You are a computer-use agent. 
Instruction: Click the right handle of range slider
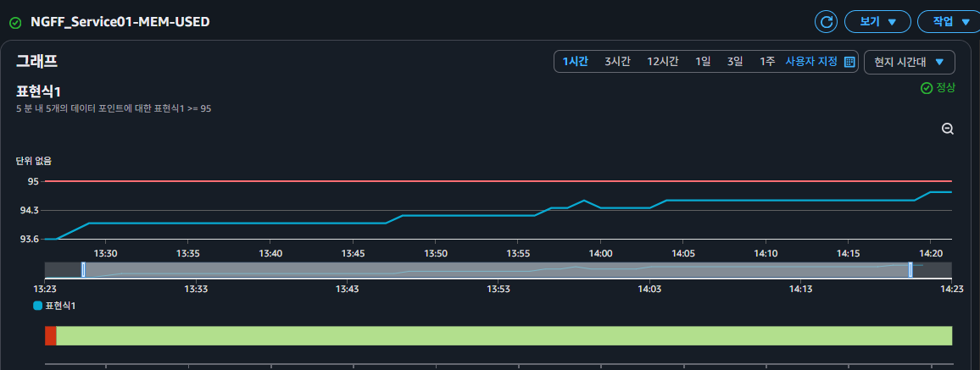[x=910, y=269]
